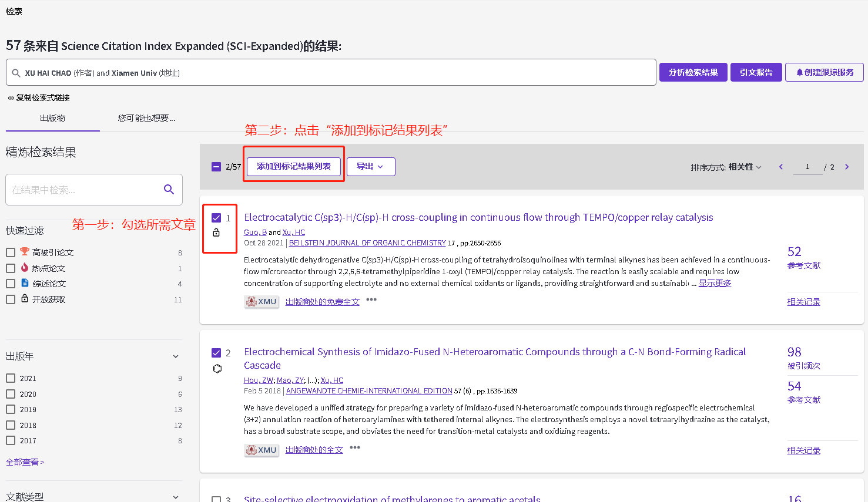
Task: Open the 排序方式 sort order dropdown
Action: pos(726,167)
